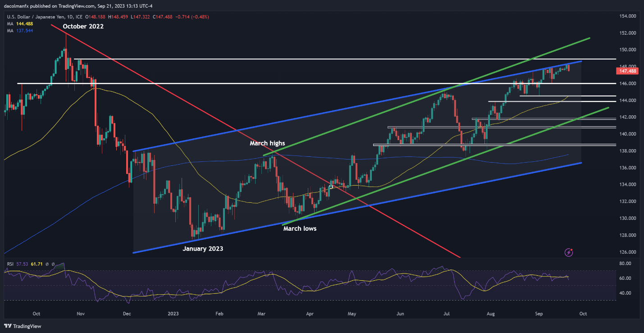Click the small circle marker on the red trendline
The height and width of the screenshot is (333, 644).
(x=331, y=187)
